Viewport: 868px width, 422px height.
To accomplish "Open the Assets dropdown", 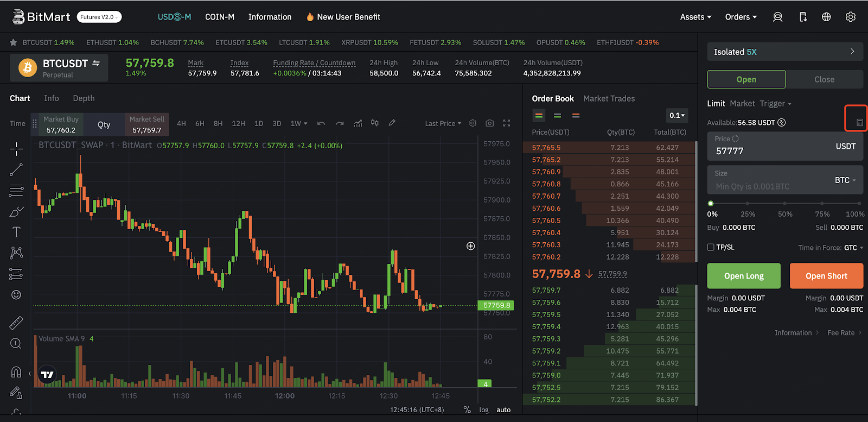I will [695, 17].
